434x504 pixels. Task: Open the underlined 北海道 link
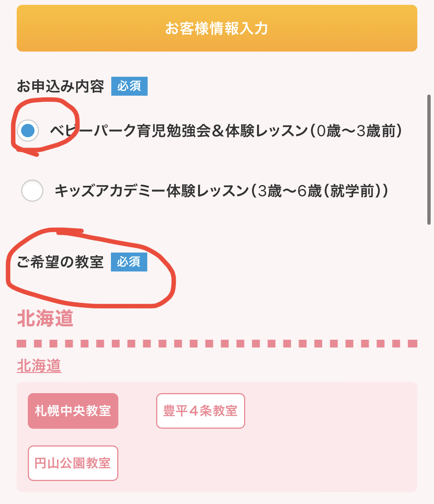click(39, 366)
